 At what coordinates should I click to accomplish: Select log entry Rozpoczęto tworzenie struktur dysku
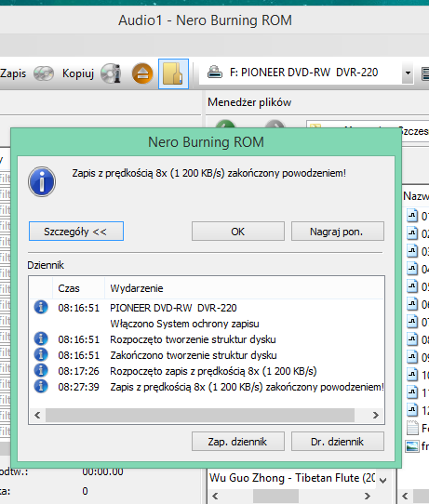pos(207,339)
